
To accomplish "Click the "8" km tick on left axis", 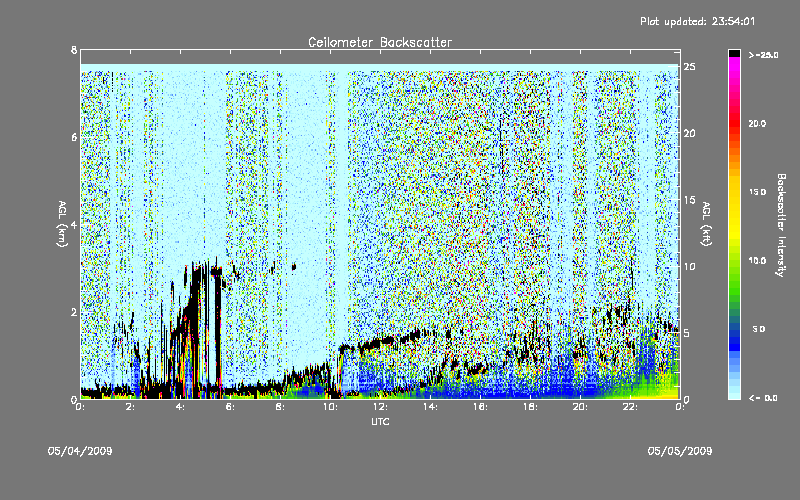I will pyautogui.click(x=74, y=51).
